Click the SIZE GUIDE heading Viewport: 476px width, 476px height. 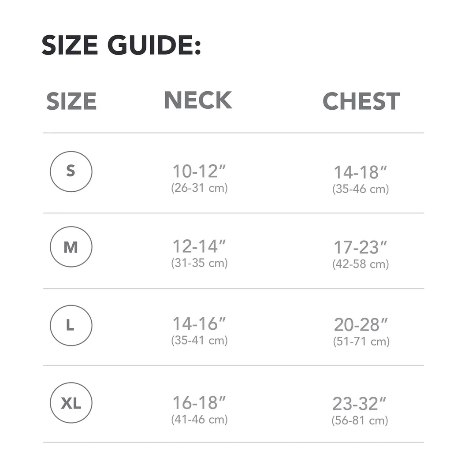[121, 45]
